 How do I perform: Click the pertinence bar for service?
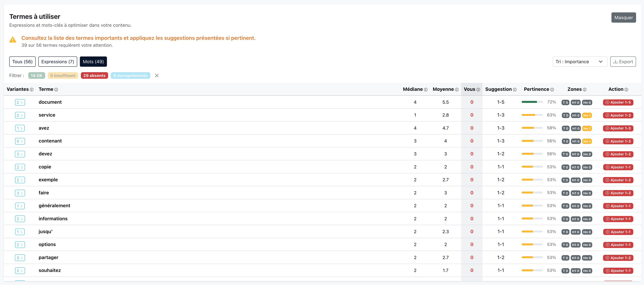532,115
